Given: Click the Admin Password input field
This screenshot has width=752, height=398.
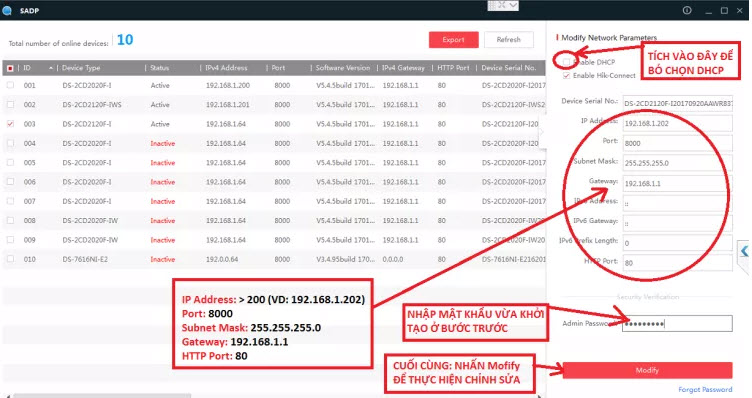Looking at the screenshot, I should 678,324.
